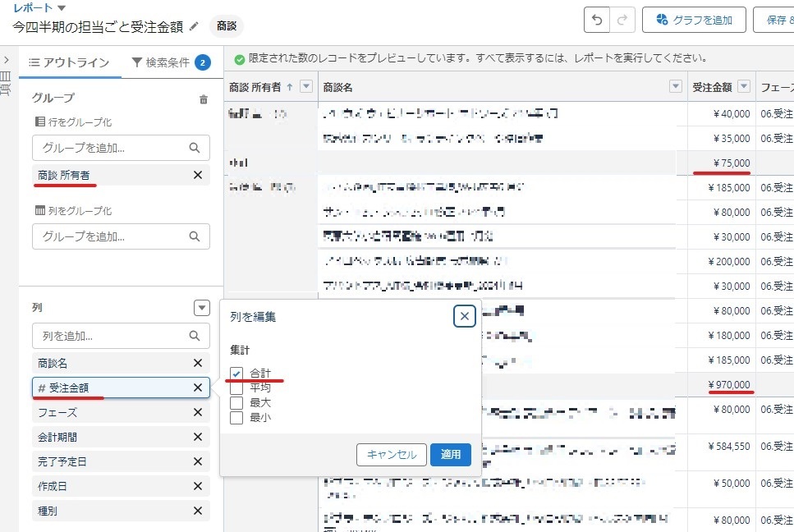Viewport: 794px width, 532px height.
Task: Delete groups with the trash icon
Action: (204, 99)
